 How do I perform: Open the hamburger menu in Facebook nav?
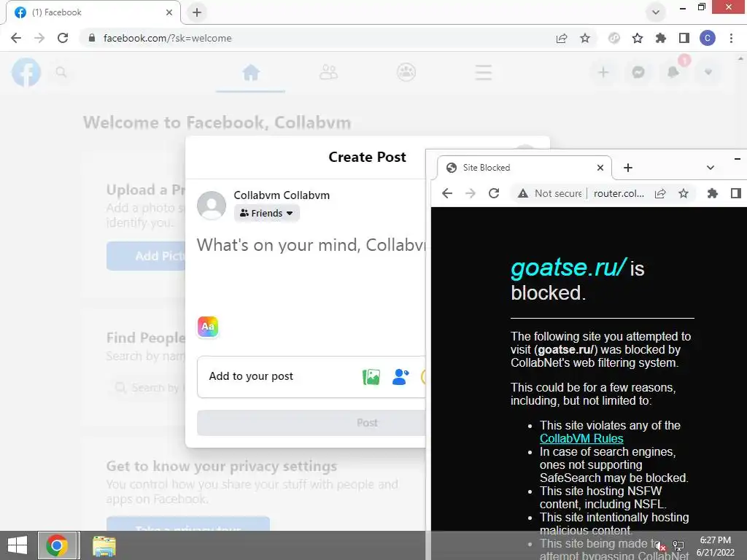click(483, 72)
